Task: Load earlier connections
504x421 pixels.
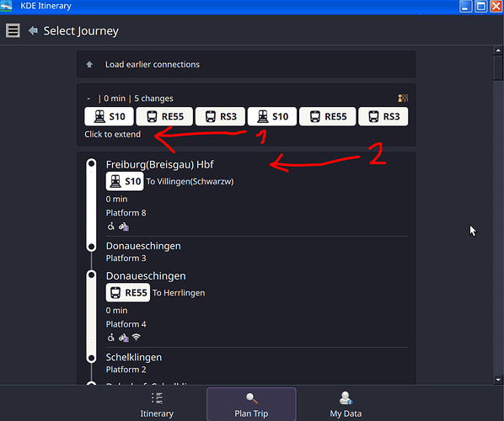Action: click(246, 64)
